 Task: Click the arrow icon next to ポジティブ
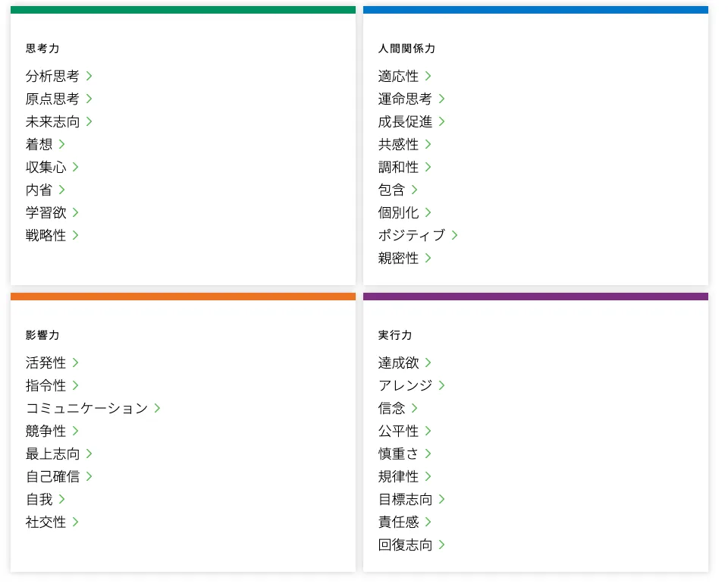455,235
